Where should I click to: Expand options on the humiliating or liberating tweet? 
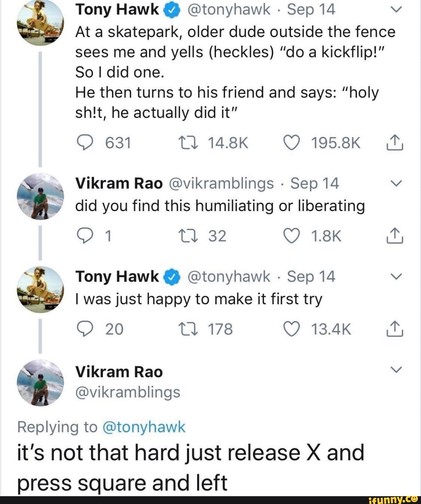[x=396, y=183]
